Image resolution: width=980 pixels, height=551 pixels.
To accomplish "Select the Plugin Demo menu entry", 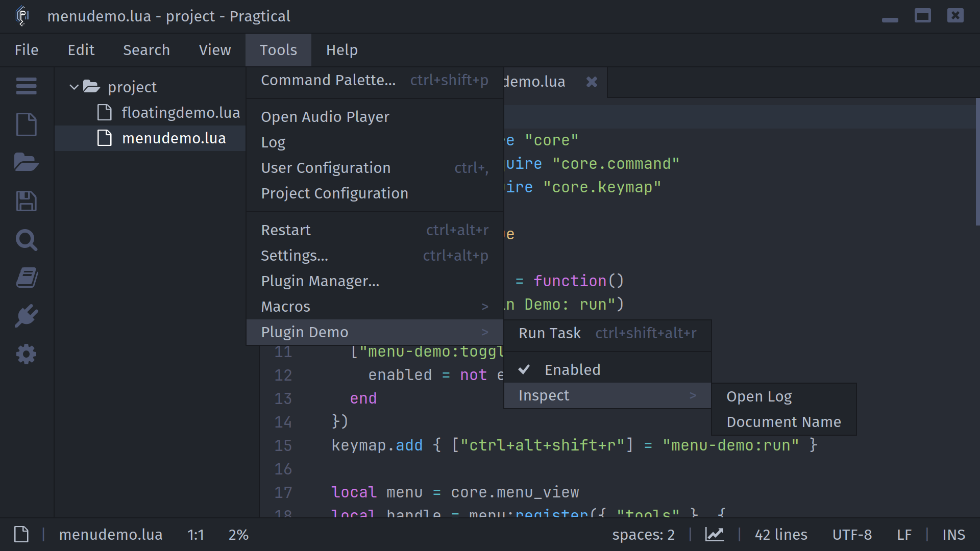I will 375,332.
